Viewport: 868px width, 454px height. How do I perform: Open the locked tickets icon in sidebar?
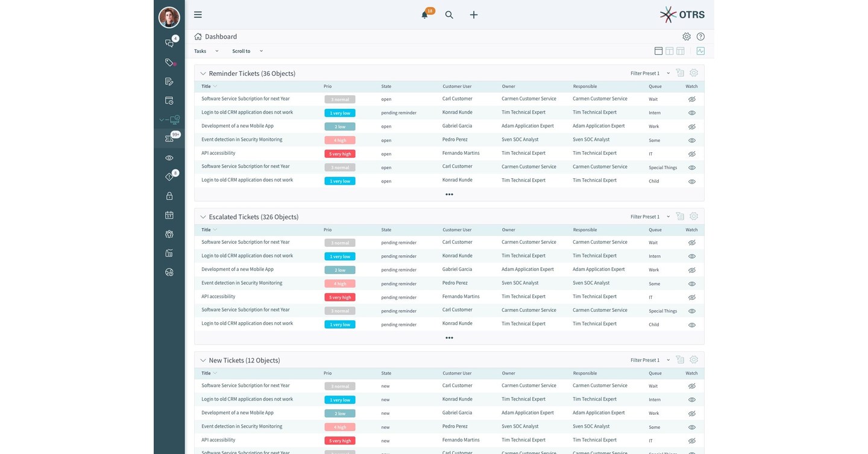click(x=169, y=196)
